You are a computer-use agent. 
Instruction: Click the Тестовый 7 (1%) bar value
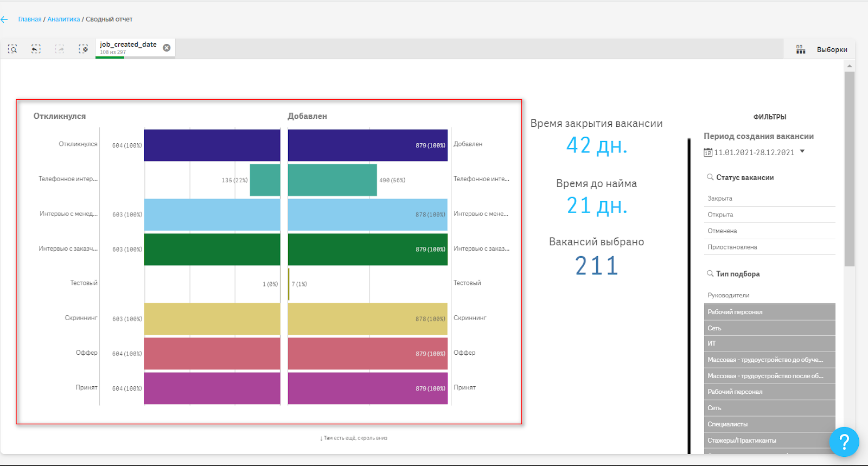pos(299,284)
